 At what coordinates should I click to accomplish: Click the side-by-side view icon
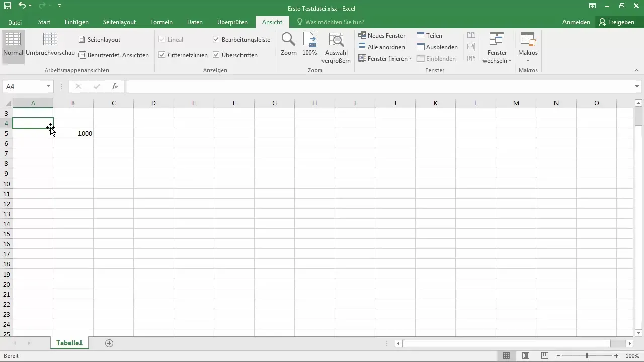(x=471, y=36)
